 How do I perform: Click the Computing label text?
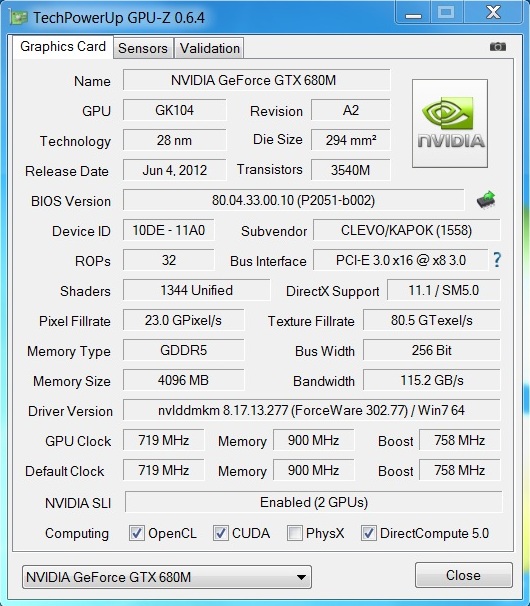pyautogui.click(x=77, y=533)
